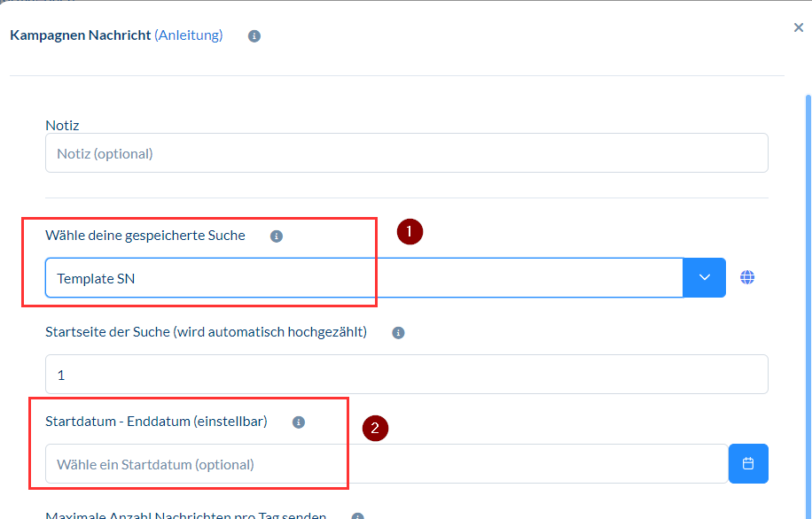The width and height of the screenshot is (812, 519).
Task: Focus the Startseite der Suche number field
Action: (x=406, y=375)
